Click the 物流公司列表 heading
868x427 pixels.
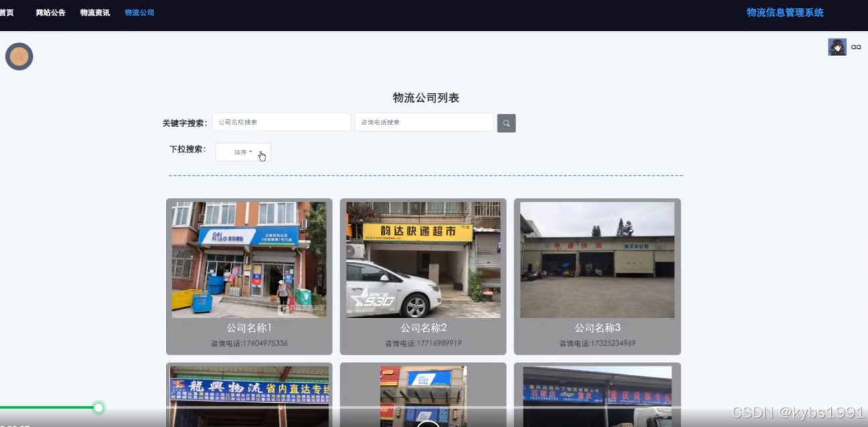[x=426, y=98]
